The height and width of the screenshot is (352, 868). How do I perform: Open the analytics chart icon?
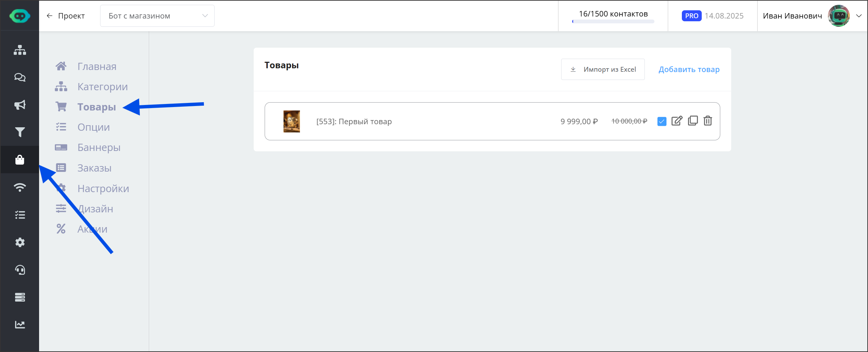[20, 325]
